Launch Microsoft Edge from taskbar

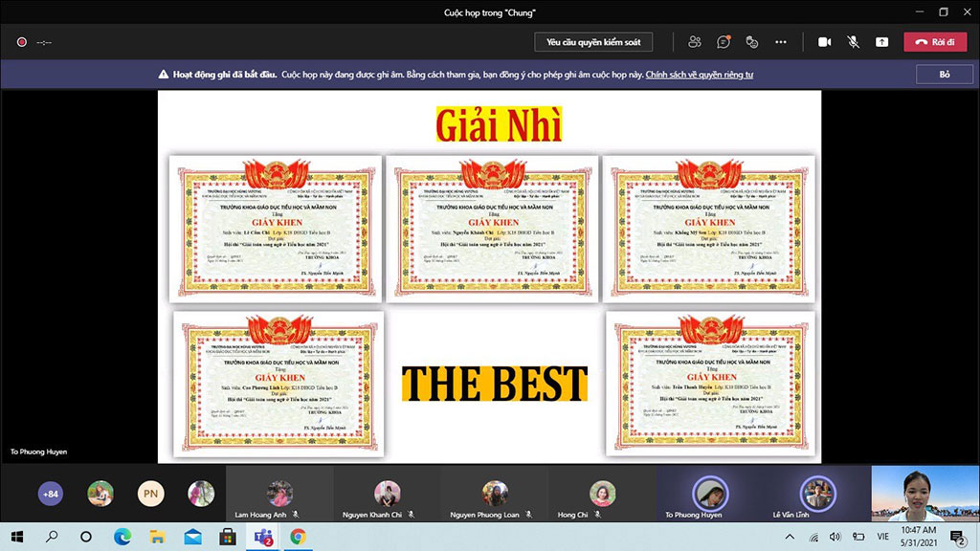pos(122,537)
